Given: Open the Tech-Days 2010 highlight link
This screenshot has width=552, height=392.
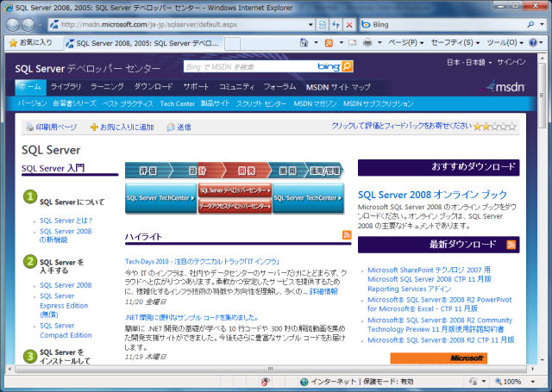Looking at the screenshot, I should pos(203,262).
